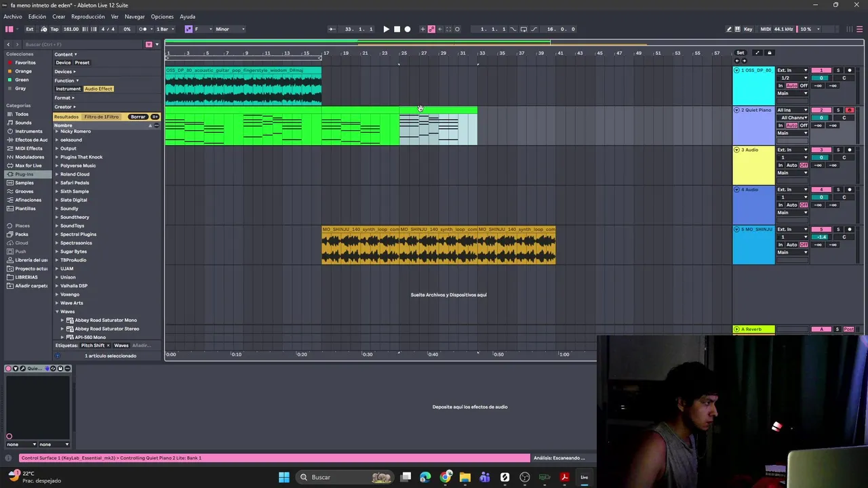Image resolution: width=868 pixels, height=488 pixels.
Task: Click the Borrar filter button
Action: tap(138, 117)
